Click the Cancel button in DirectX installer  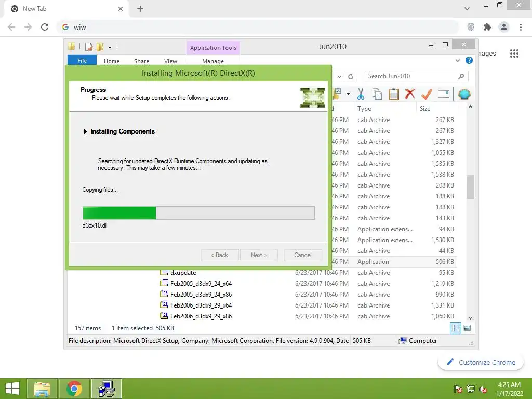[x=303, y=255]
